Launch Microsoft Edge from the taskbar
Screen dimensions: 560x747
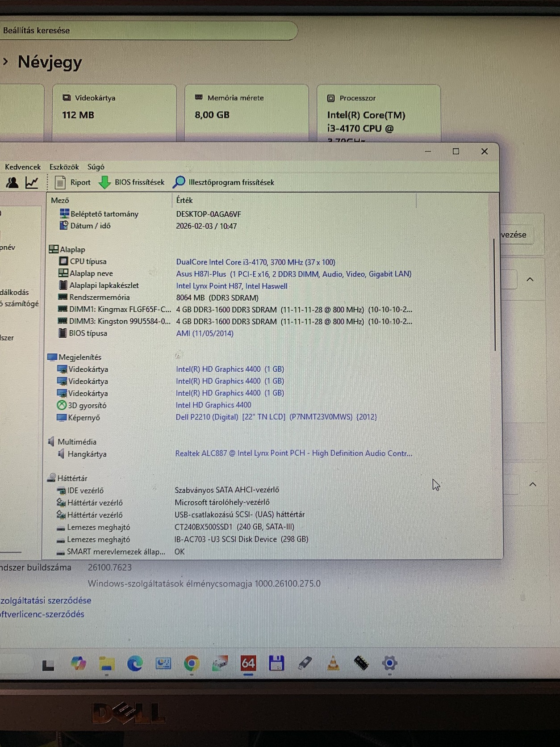135,663
